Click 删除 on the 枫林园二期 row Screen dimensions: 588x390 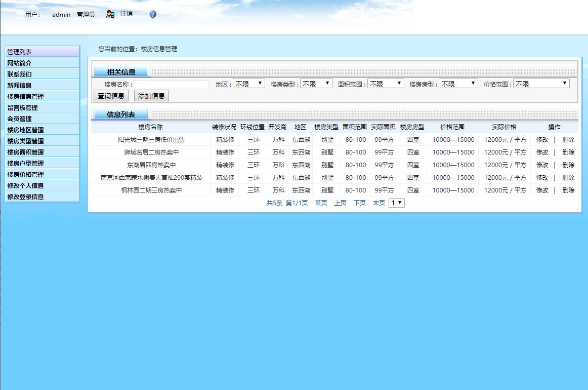click(x=569, y=190)
